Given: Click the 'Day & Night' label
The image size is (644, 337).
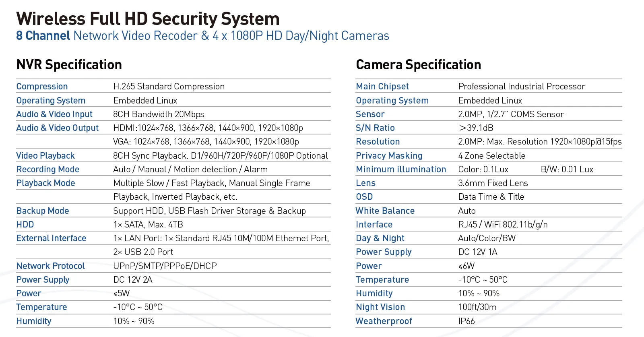Looking at the screenshot, I should point(380,238).
